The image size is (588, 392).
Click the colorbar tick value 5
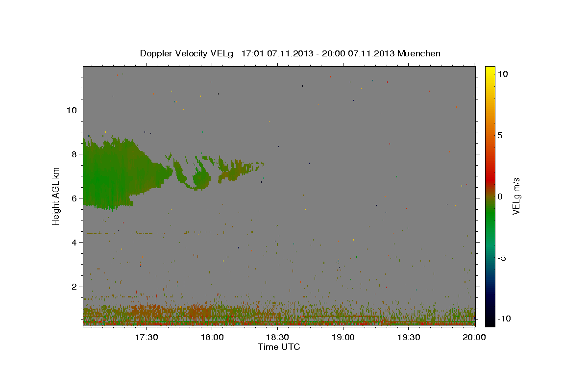pyautogui.click(x=500, y=135)
